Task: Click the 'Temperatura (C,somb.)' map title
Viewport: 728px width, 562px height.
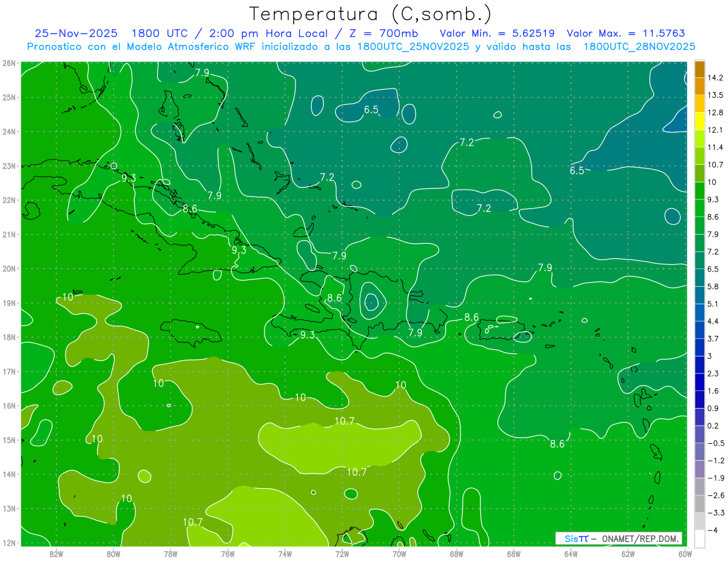Action: [x=370, y=14]
